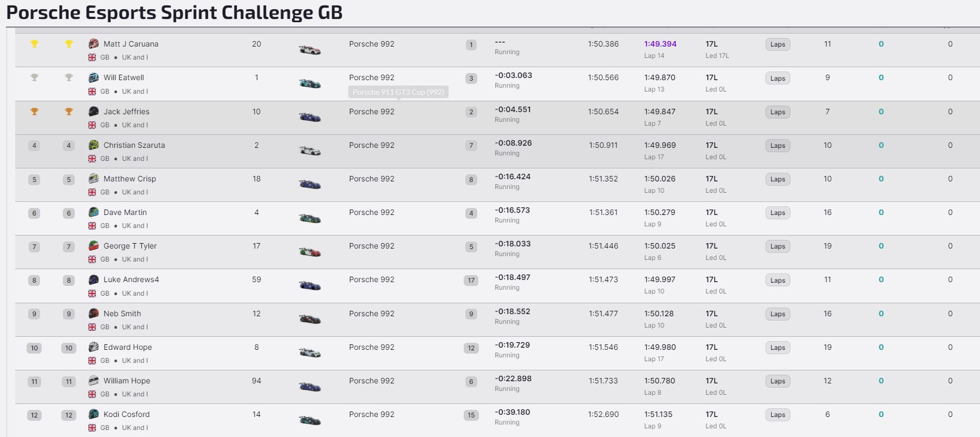This screenshot has height=437, width=980.
Task: Open Laps for Edward Hope
Action: (777, 348)
